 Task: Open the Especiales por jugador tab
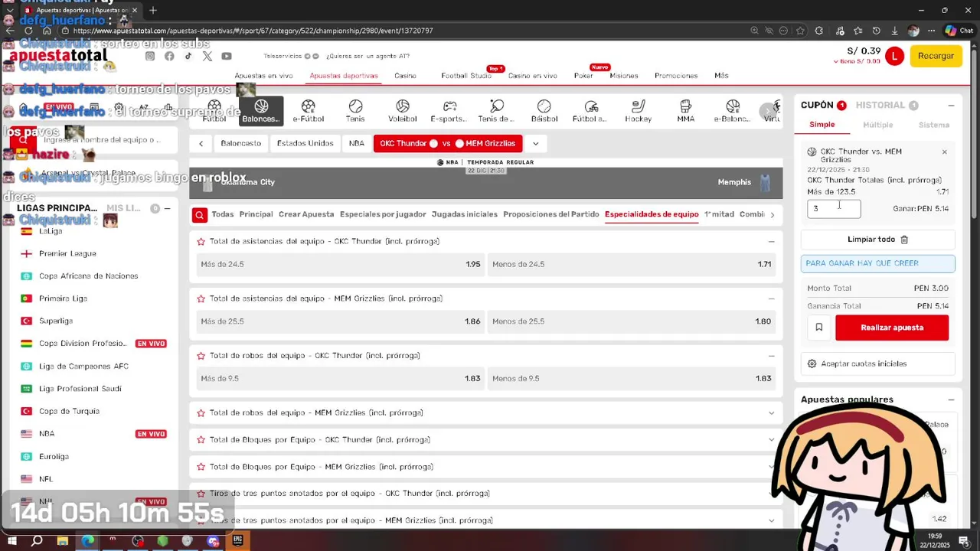(383, 214)
